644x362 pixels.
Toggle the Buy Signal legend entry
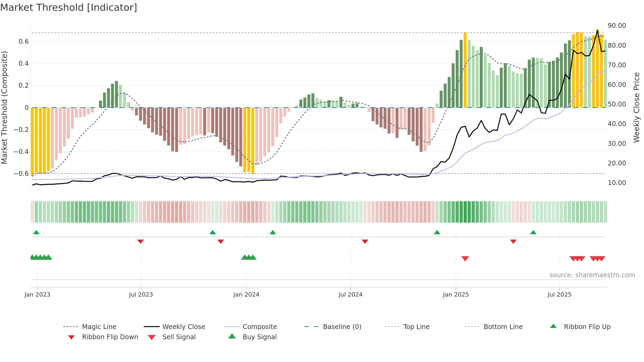pos(252,337)
